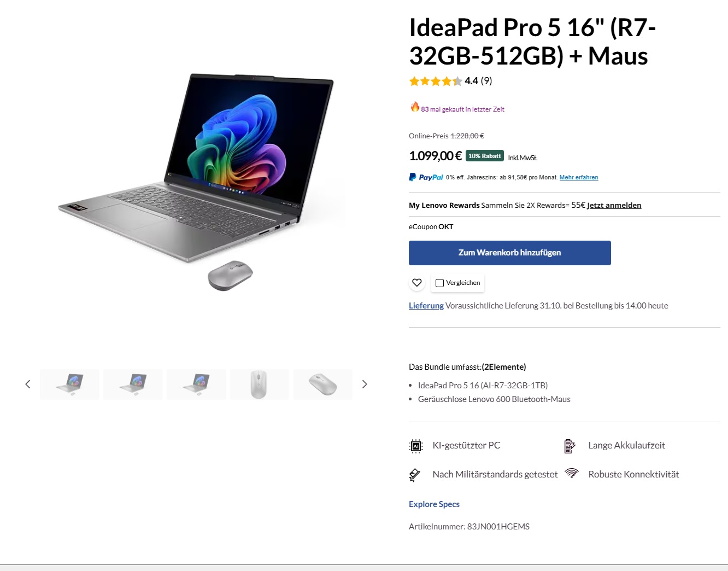Open the Lieferung delivery info link

426,306
